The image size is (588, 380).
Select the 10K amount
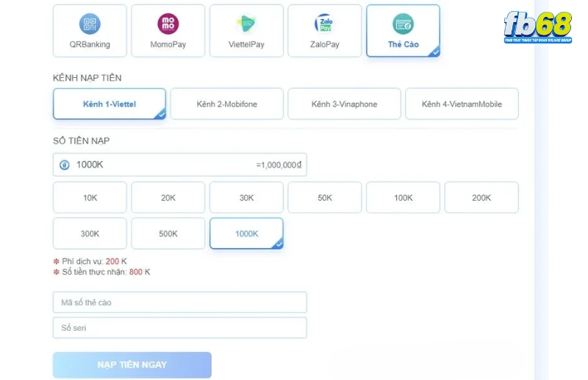(x=90, y=197)
